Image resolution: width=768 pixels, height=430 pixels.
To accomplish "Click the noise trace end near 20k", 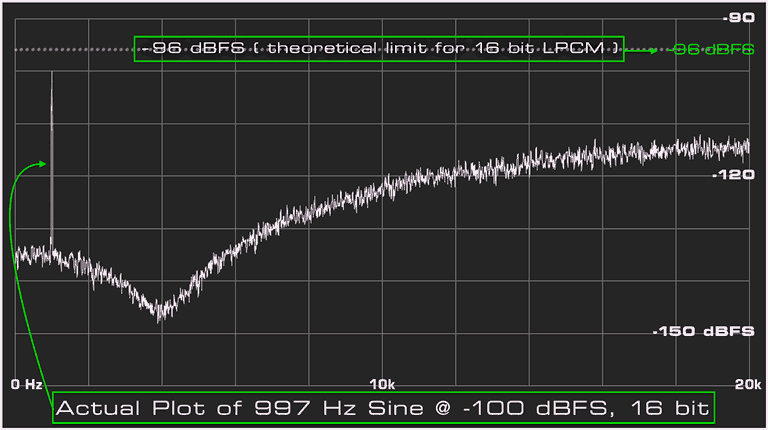I will 746,147.
